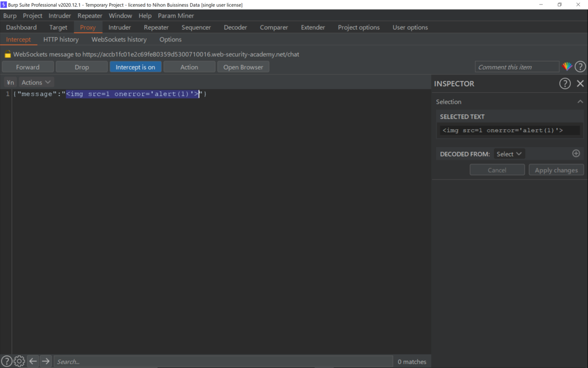Open the Actions dropdown
Screen dimensions: 588x368
tap(36, 82)
